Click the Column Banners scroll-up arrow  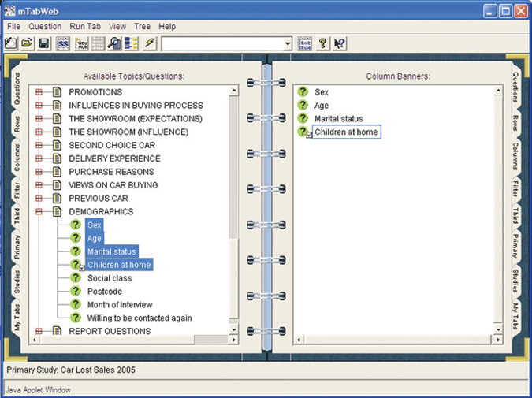coord(498,91)
